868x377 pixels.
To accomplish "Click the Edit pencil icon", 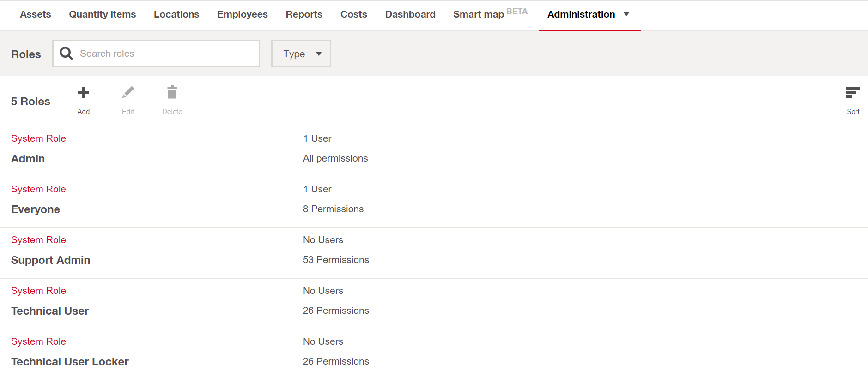I will 128,93.
